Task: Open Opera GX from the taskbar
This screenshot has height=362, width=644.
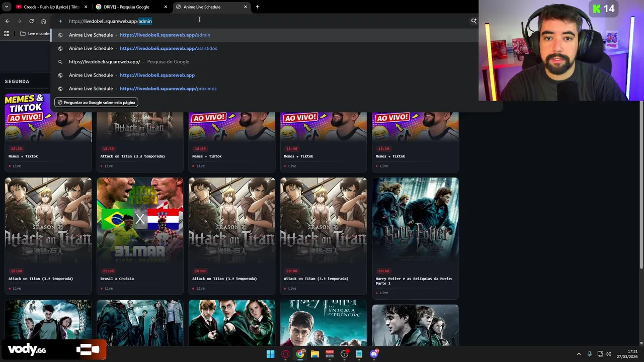Action: point(285,354)
